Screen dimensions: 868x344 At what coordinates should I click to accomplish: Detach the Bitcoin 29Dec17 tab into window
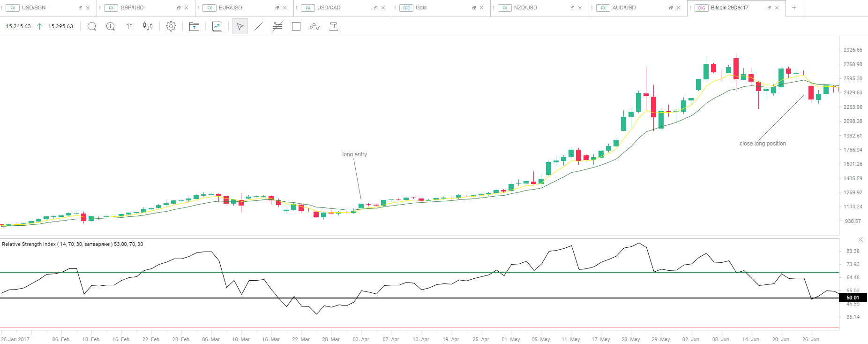coord(769,8)
